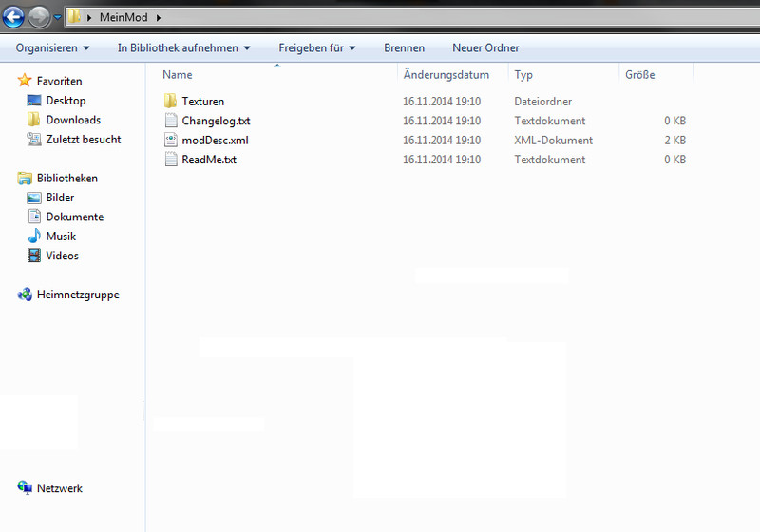Image resolution: width=760 pixels, height=532 pixels.
Task: Select the Changelog.txt file icon
Action: [171, 121]
